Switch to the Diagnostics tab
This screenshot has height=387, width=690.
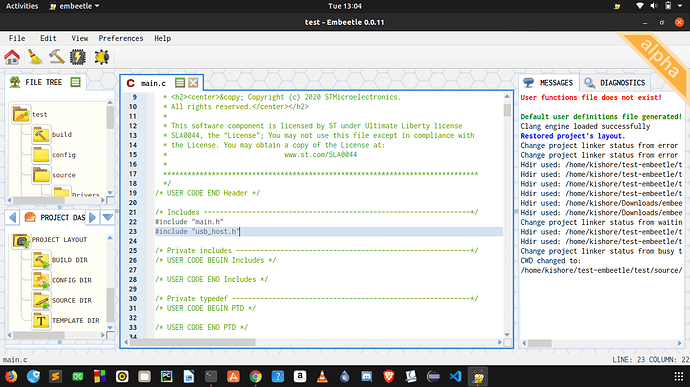point(615,83)
